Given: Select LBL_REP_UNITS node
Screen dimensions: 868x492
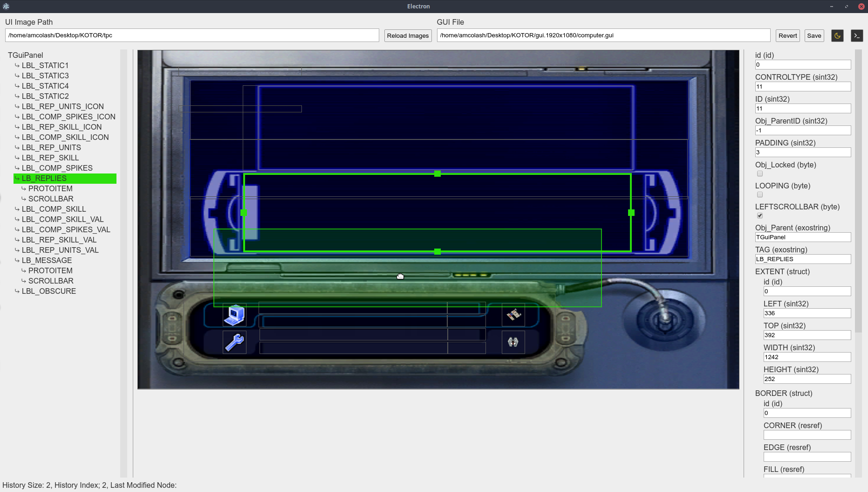Looking at the screenshot, I should 51,147.
